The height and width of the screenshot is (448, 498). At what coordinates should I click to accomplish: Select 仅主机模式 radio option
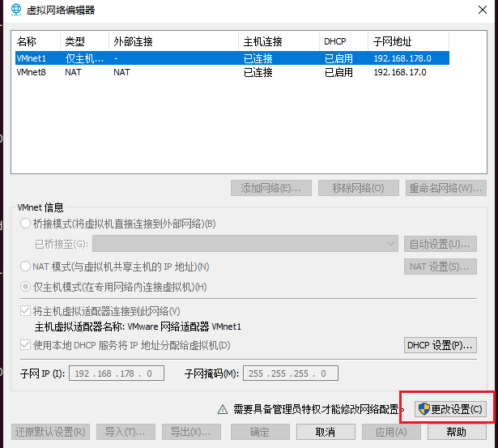(x=27, y=287)
